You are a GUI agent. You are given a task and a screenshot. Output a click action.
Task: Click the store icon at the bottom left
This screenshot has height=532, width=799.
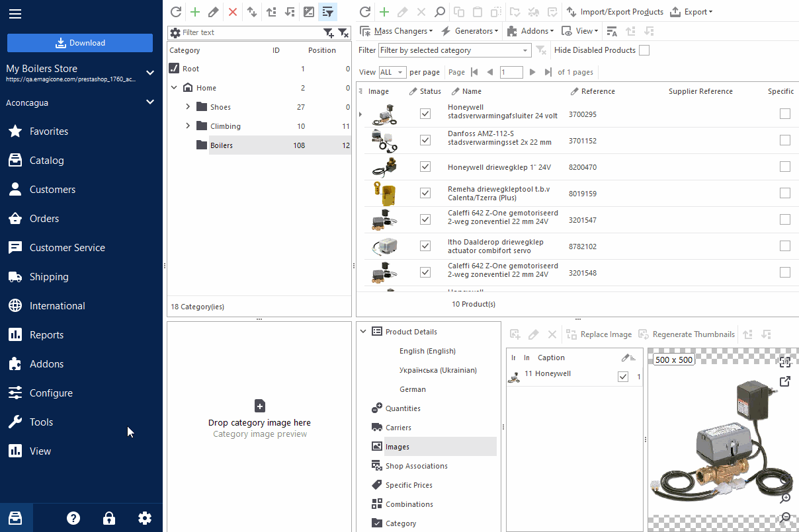pos(16,518)
